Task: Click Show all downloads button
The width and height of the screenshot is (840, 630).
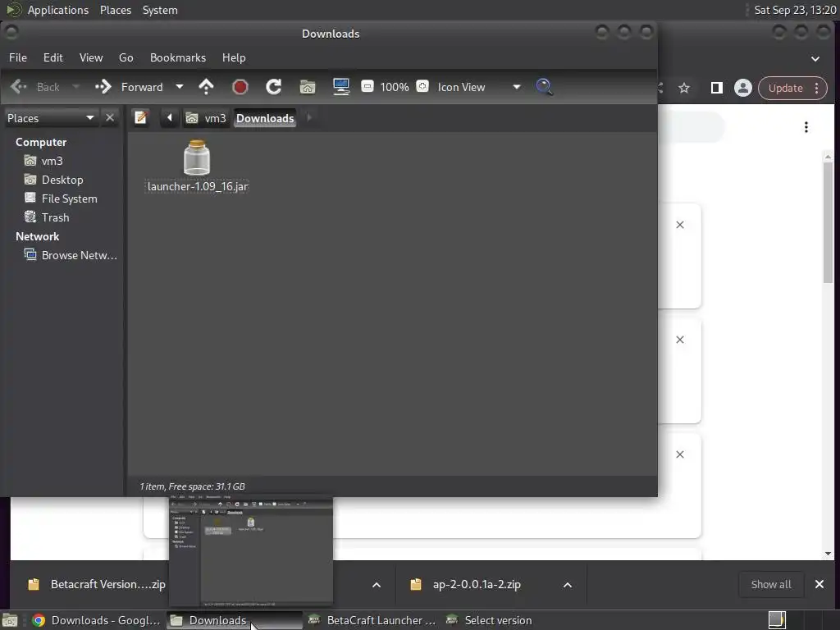Action: (771, 584)
